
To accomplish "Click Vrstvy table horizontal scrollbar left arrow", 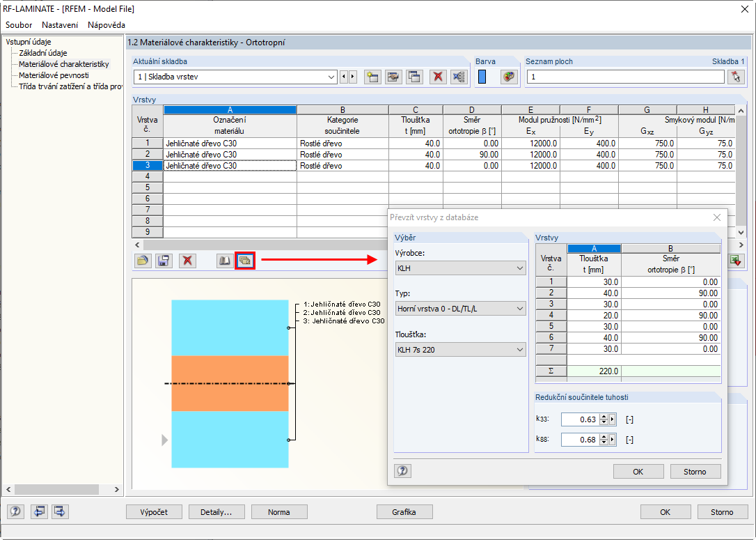I will click(137, 245).
